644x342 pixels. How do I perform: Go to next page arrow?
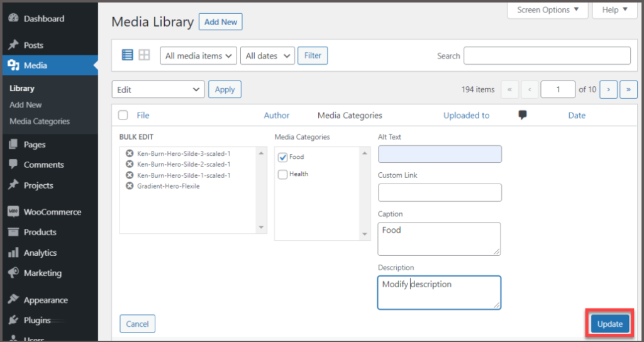coord(608,89)
